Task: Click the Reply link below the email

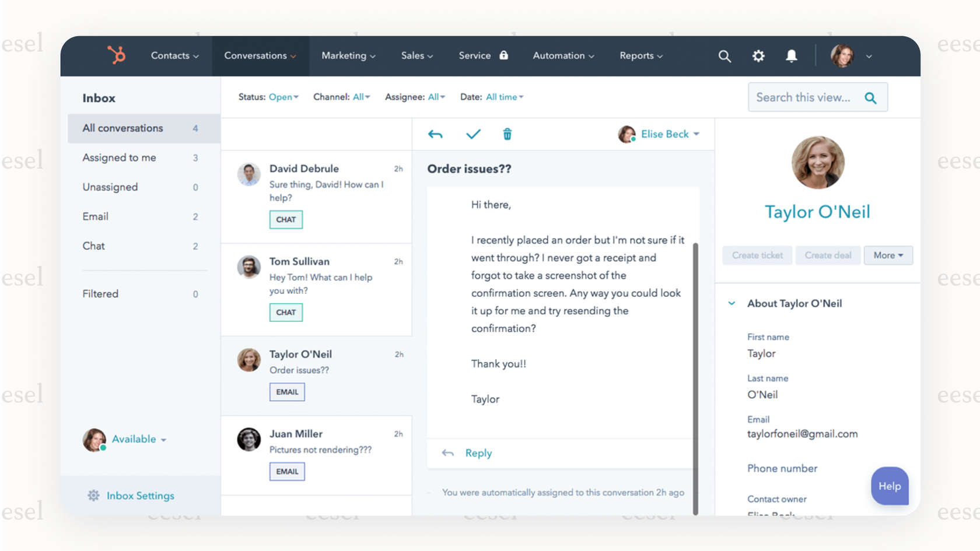Action: click(x=478, y=453)
